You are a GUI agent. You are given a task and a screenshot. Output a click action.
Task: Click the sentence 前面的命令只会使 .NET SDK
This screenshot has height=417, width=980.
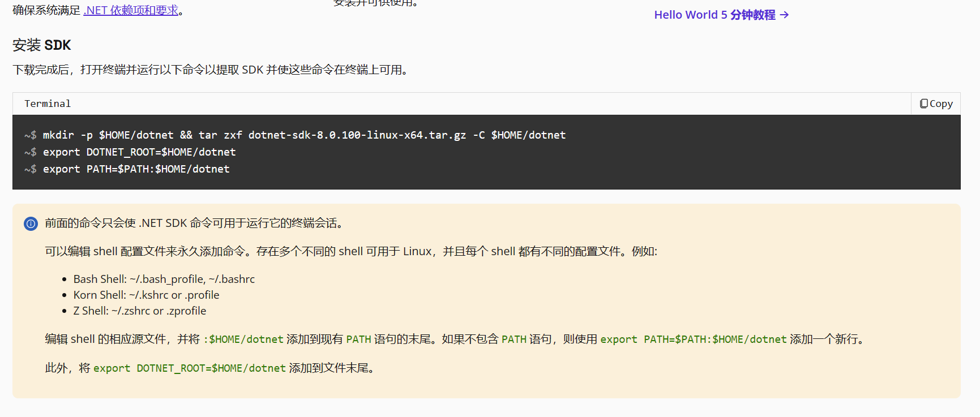point(195,223)
